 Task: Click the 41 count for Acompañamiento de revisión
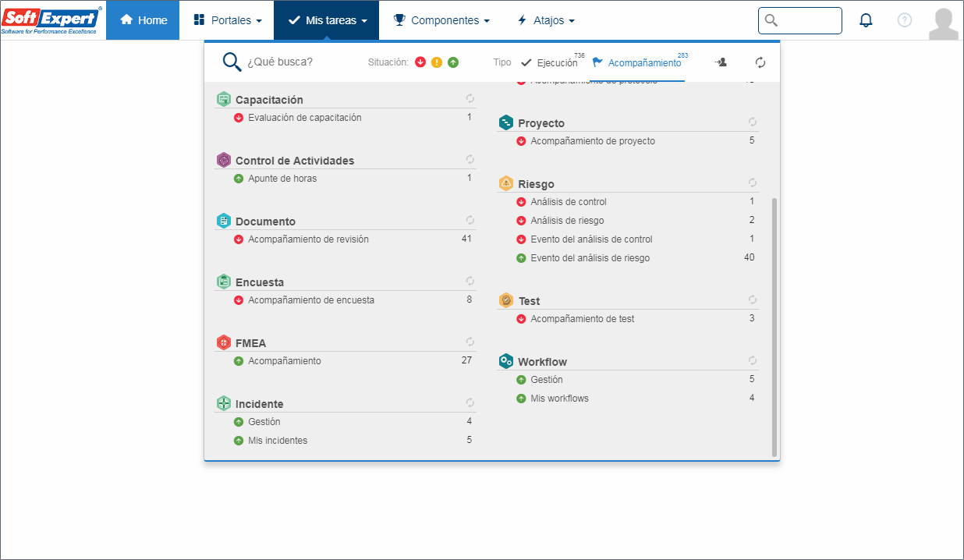(x=466, y=239)
